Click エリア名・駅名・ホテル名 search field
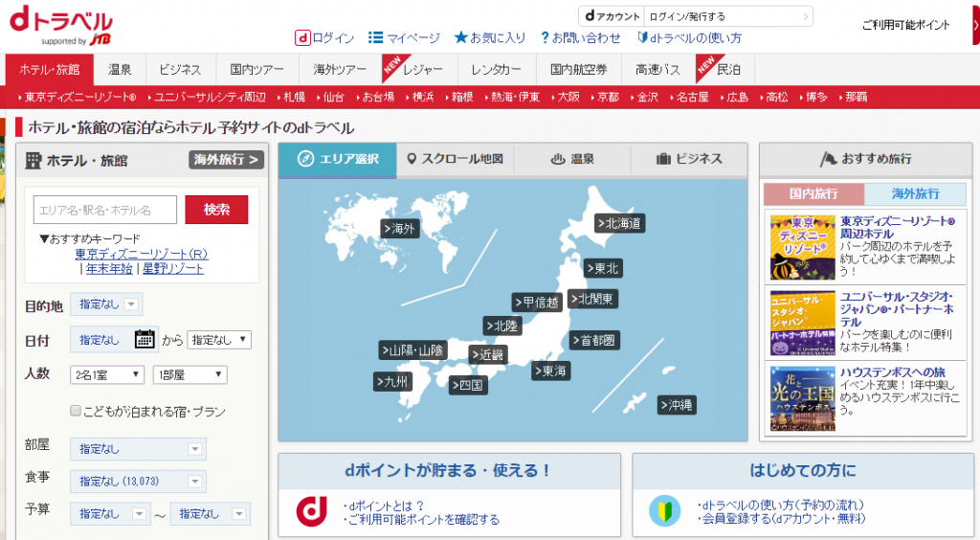Screen dimensions: 980x540 pos(105,210)
